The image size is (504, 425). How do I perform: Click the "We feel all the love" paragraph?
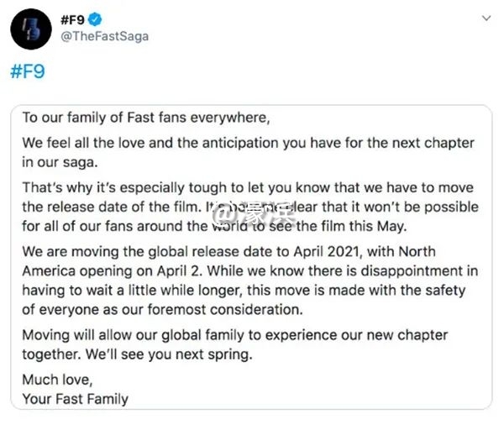click(x=248, y=144)
